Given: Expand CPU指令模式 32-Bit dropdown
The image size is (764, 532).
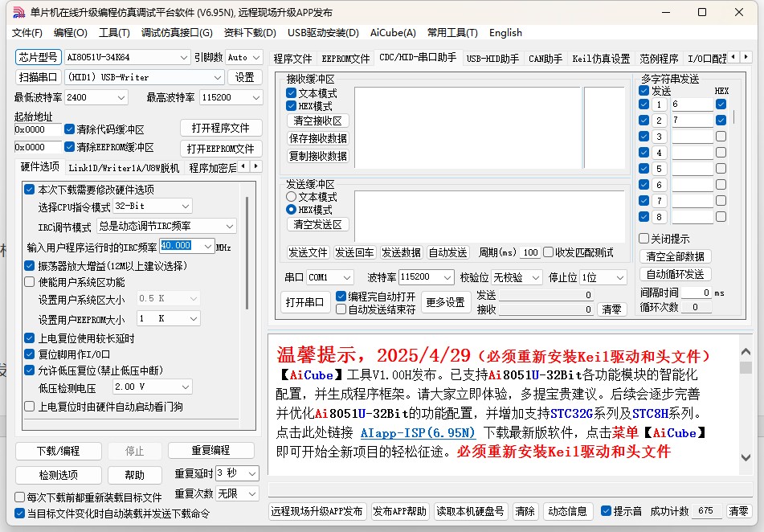Looking at the screenshot, I should pos(186,207).
